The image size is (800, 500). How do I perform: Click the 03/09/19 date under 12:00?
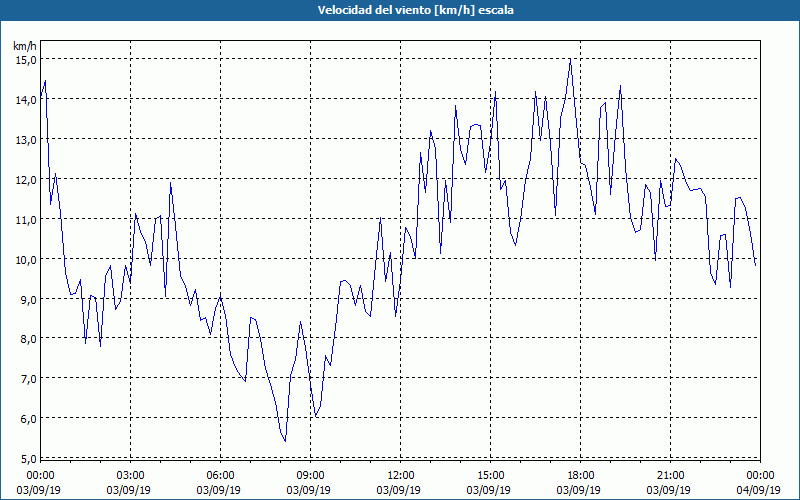(398, 490)
